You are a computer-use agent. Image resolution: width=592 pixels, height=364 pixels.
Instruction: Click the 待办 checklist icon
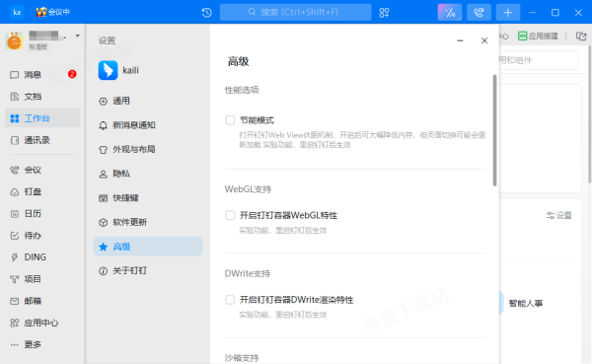[15, 236]
